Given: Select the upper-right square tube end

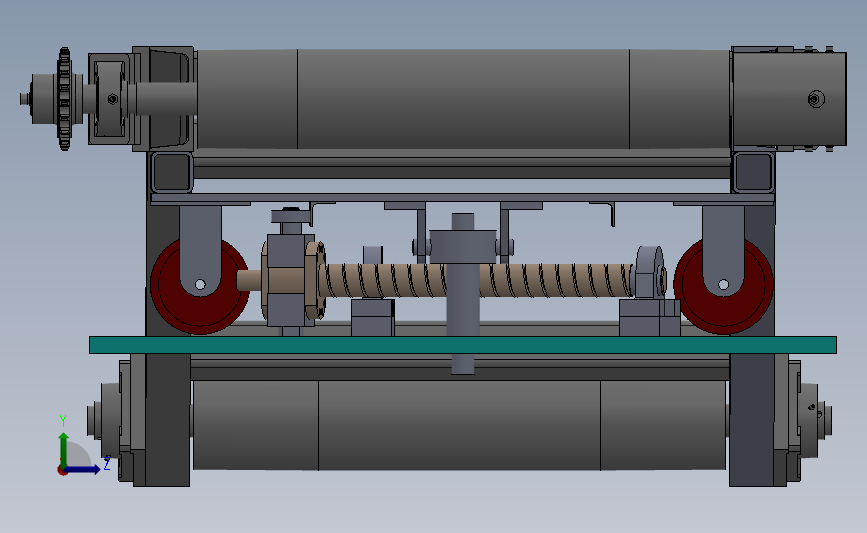Looking at the screenshot, I should pyautogui.click(x=753, y=172).
